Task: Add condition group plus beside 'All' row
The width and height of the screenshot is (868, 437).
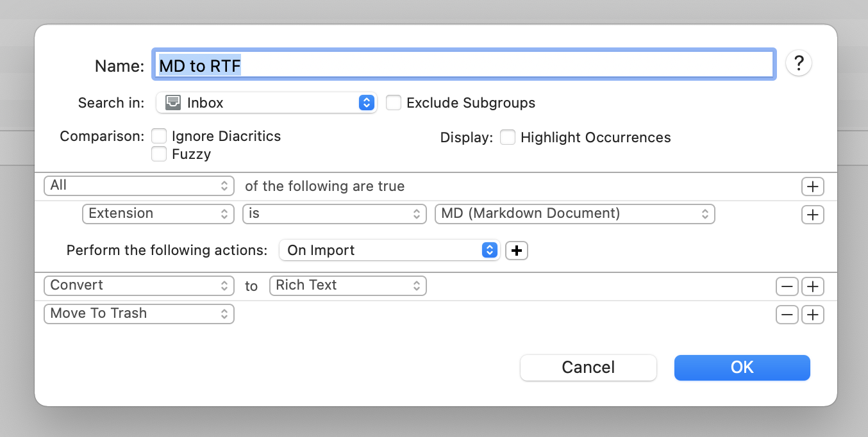Action: (812, 186)
